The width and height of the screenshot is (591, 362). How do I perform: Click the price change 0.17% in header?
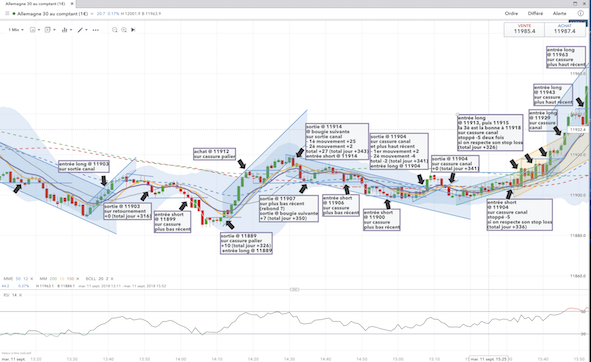click(113, 14)
